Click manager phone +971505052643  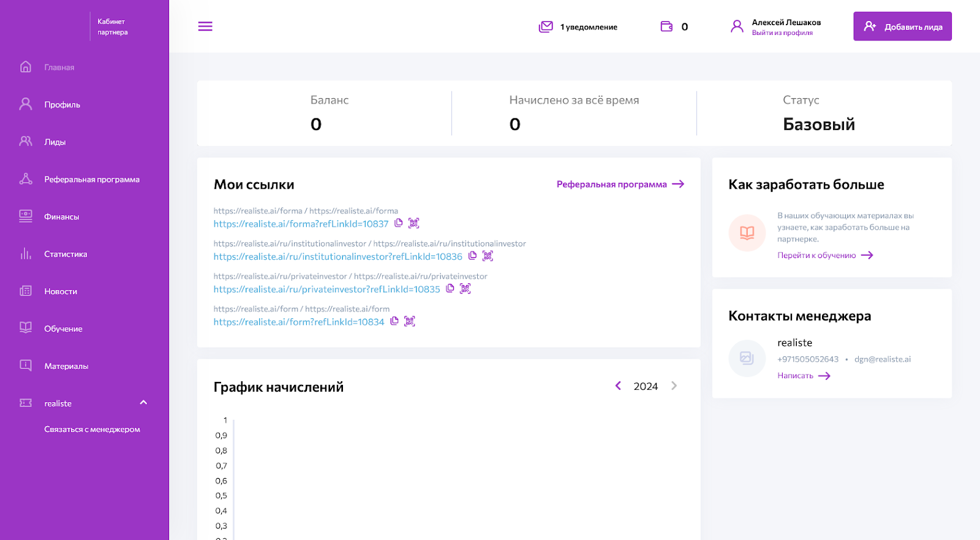point(808,359)
